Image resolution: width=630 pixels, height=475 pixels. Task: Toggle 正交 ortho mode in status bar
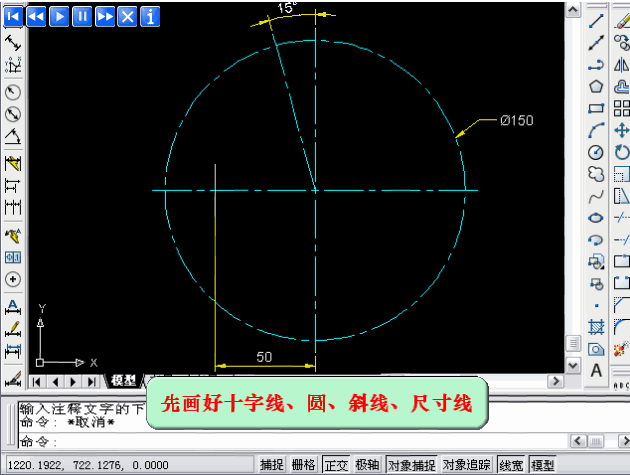(x=336, y=465)
